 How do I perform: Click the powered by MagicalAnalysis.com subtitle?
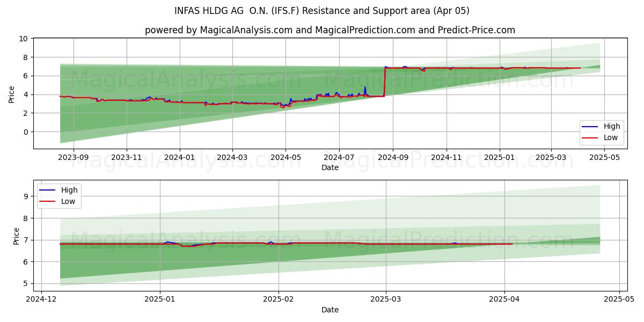point(330,30)
